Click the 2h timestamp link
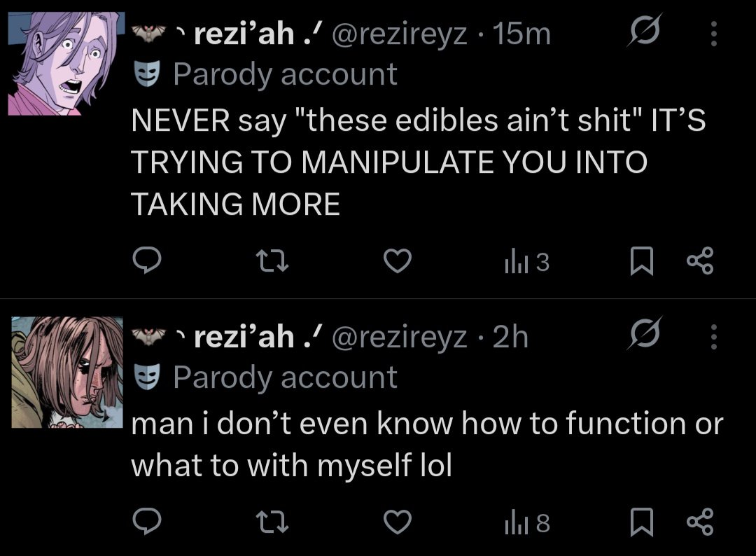The height and width of the screenshot is (556, 756). click(x=510, y=338)
